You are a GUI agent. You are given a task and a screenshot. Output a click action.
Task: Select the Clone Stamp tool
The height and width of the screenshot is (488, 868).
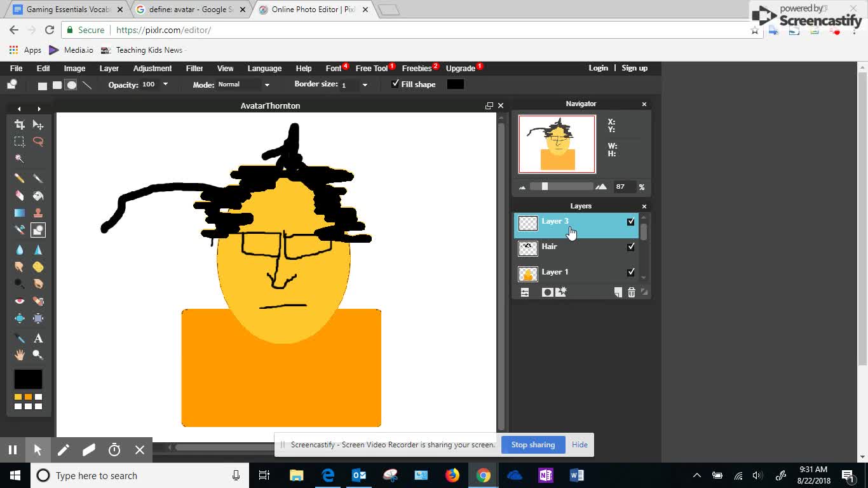click(x=38, y=213)
